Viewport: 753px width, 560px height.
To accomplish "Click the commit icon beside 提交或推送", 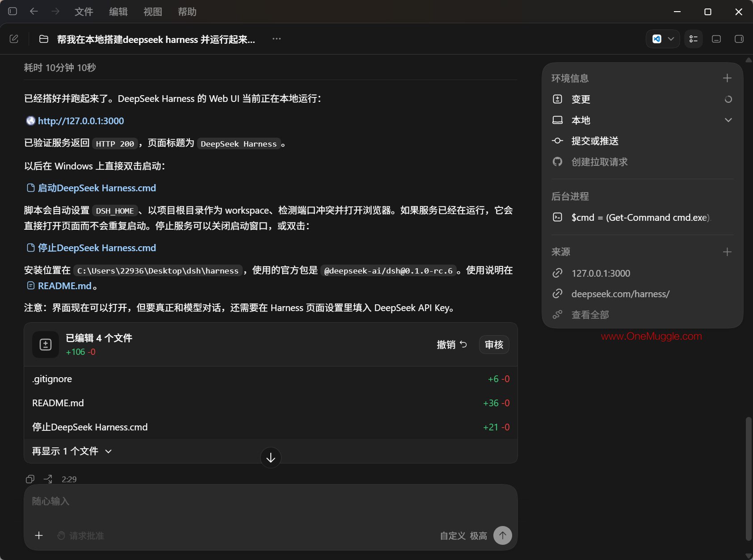I will click(x=557, y=141).
